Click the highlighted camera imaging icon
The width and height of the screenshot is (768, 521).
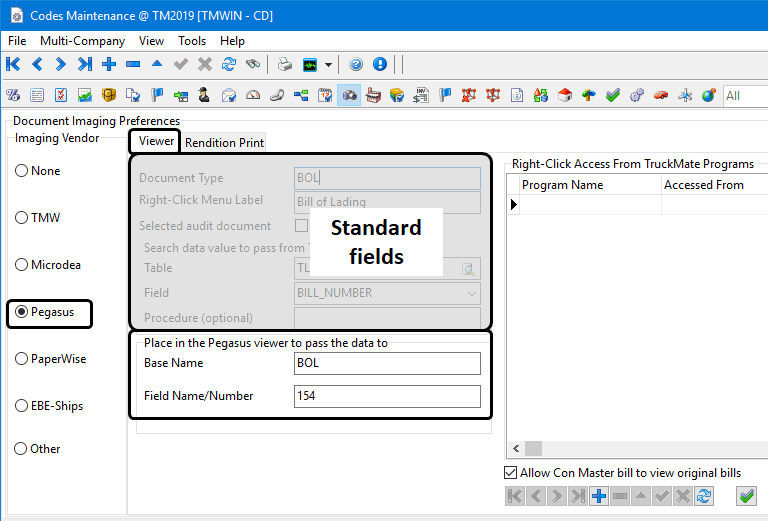click(349, 95)
